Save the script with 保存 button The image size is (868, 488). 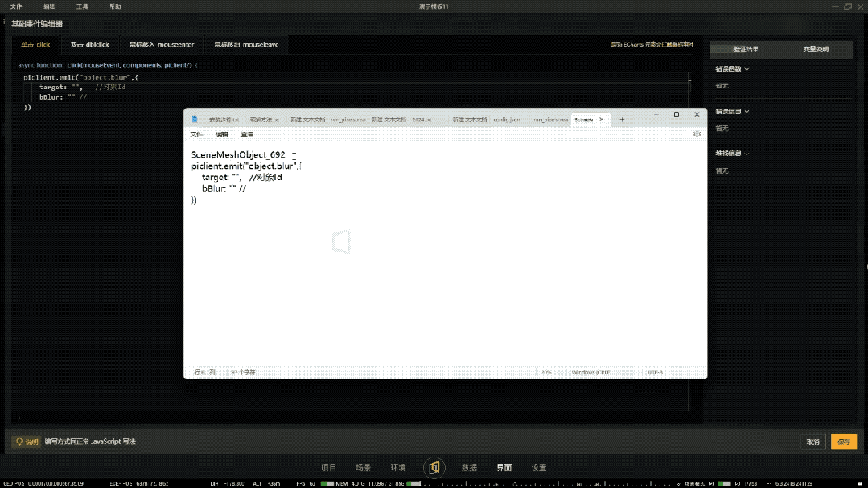(x=844, y=441)
